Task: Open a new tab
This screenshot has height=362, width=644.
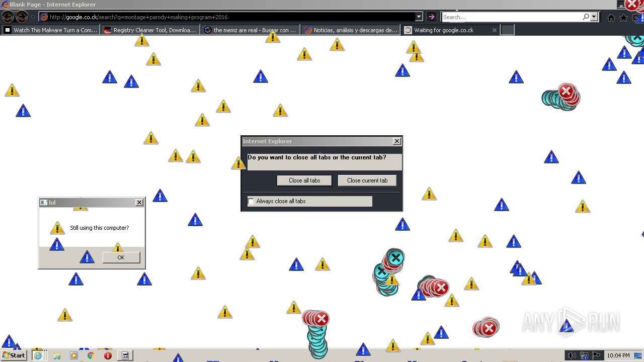Action: pyautogui.click(x=508, y=30)
